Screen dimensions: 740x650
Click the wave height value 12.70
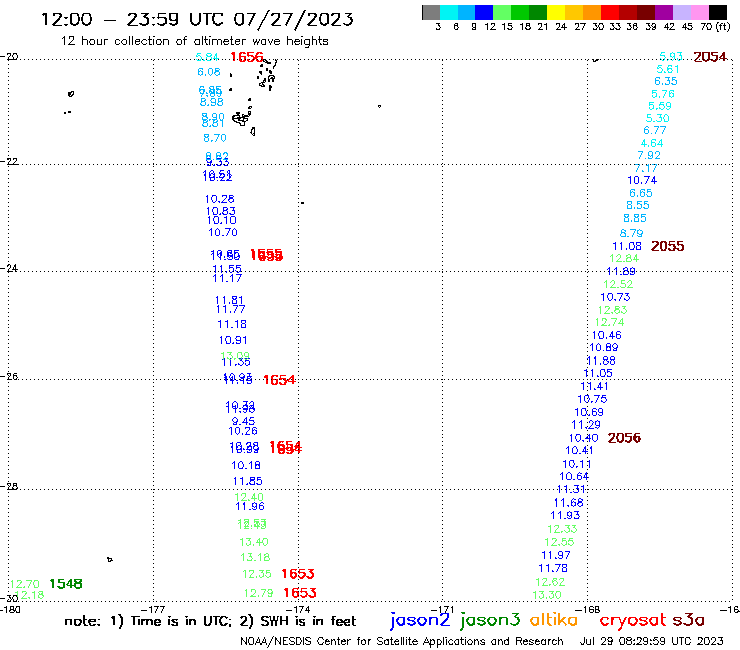[25, 584]
